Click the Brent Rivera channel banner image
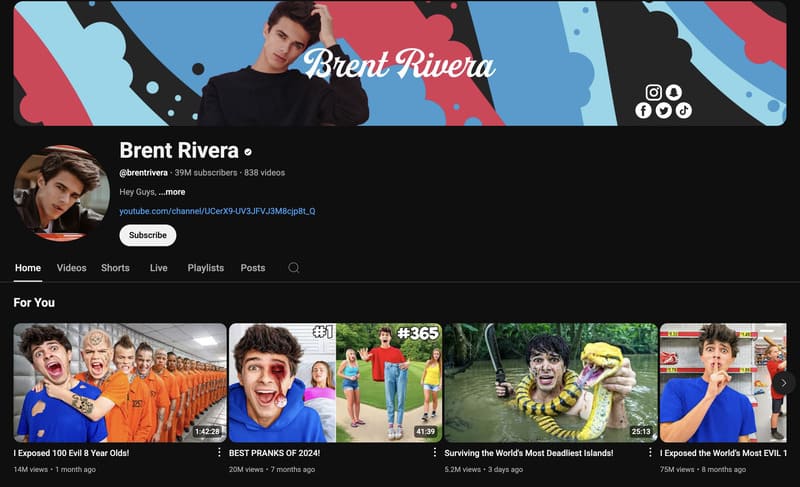 click(x=400, y=63)
